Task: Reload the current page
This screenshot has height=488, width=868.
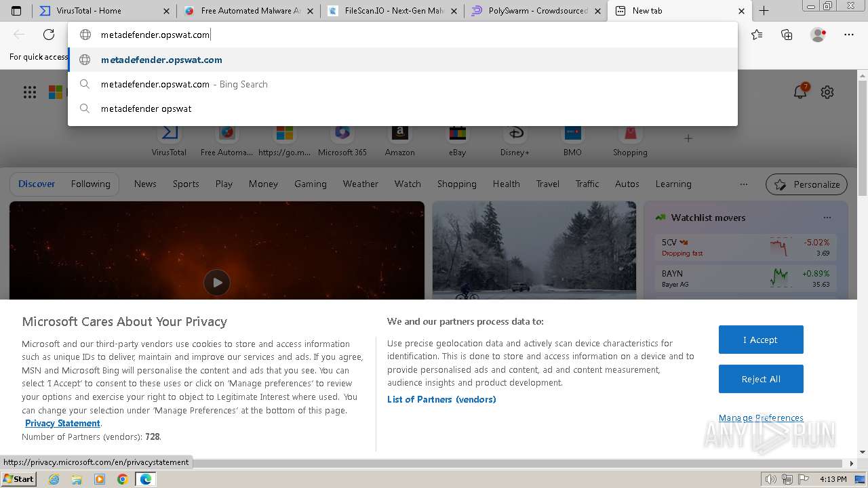Action: (49, 35)
